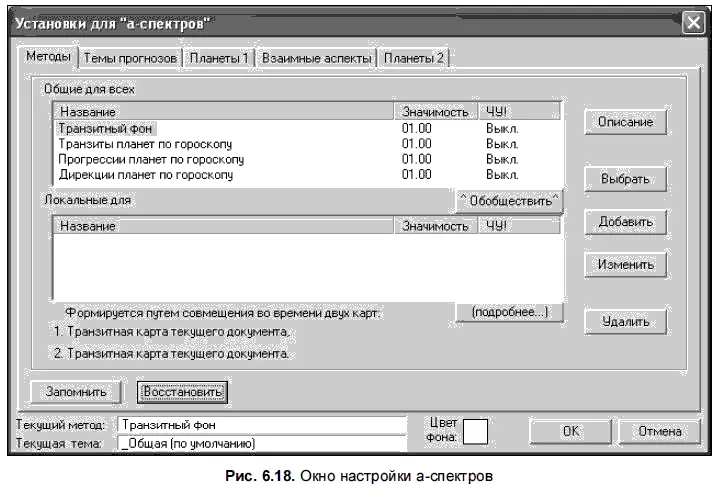719x490 pixels.
Task: Open the (подробнее...) details button
Action: click(510, 313)
